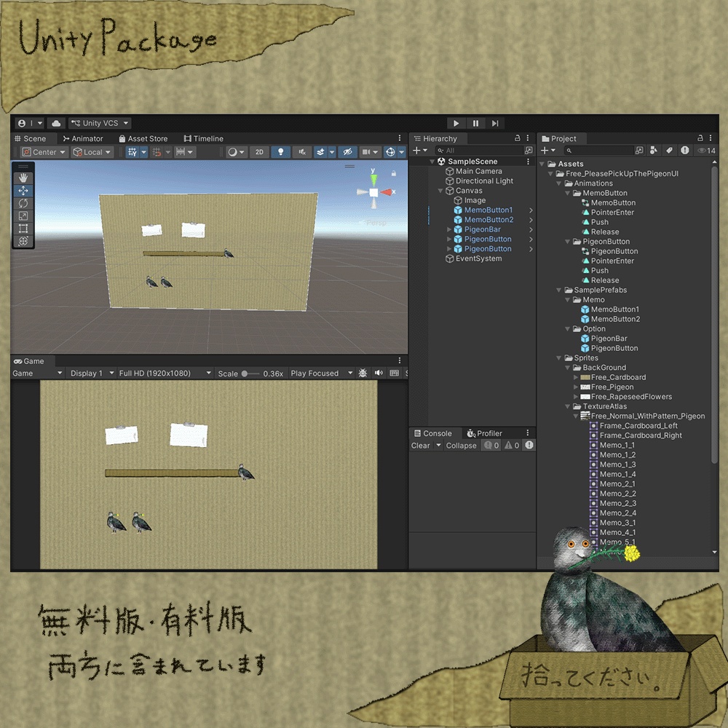Select the Hand view tool
This screenshot has width=728, height=728.
23,178
